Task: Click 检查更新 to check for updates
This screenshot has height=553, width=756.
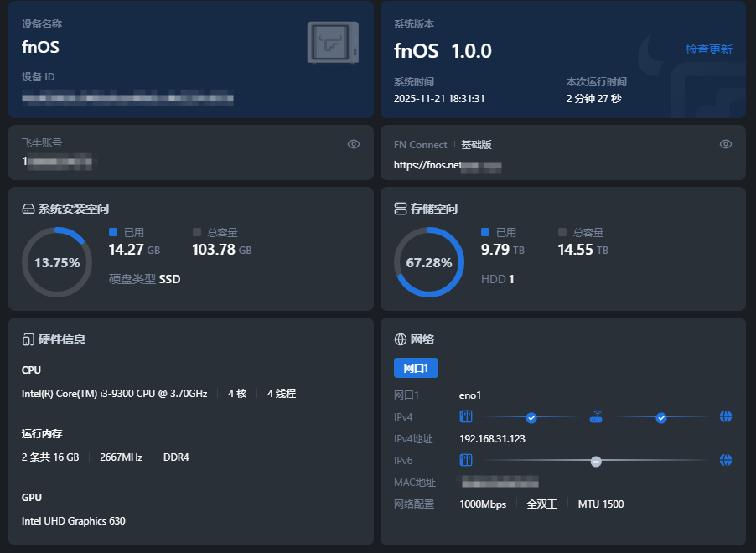Action: (x=708, y=49)
